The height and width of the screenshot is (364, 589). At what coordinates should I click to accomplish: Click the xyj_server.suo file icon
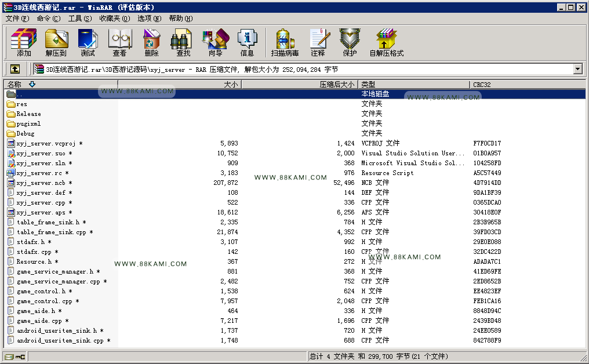tap(11, 153)
